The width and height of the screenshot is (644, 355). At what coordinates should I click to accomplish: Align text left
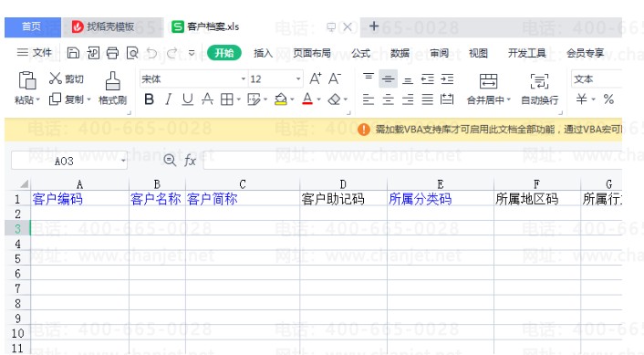[369, 99]
